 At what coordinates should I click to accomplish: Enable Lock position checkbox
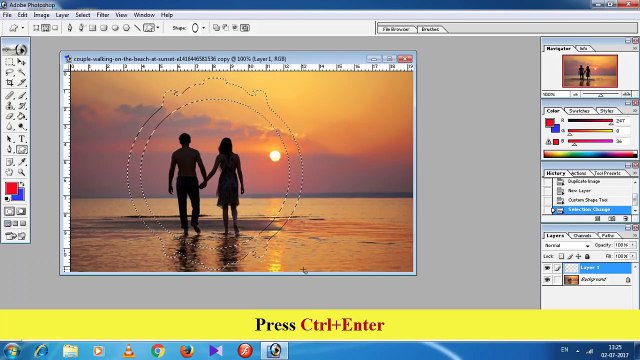(x=578, y=256)
